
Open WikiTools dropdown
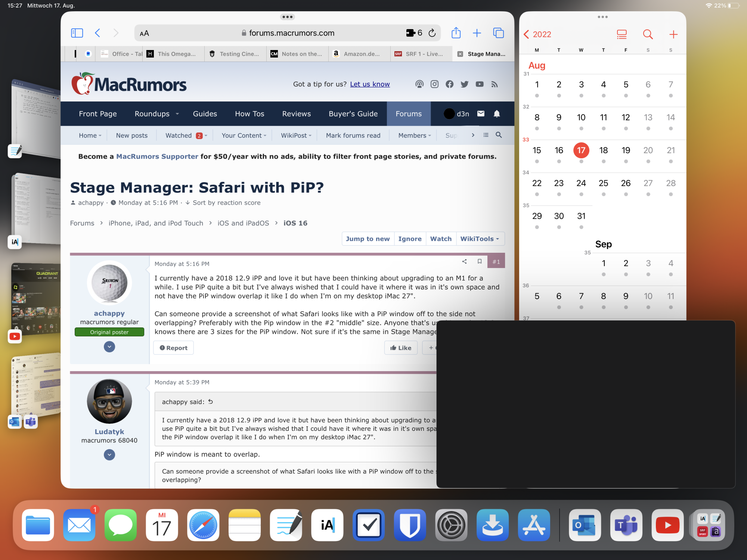[x=480, y=239]
